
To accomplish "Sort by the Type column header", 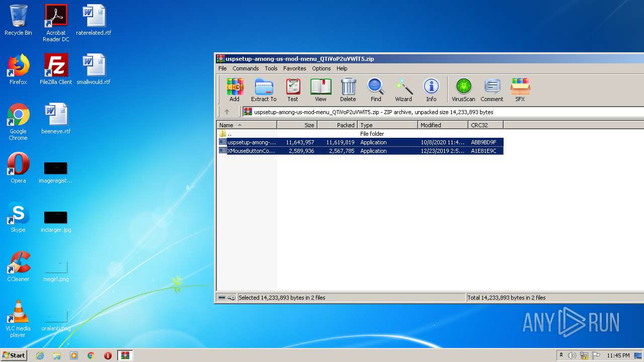I will tap(388, 125).
